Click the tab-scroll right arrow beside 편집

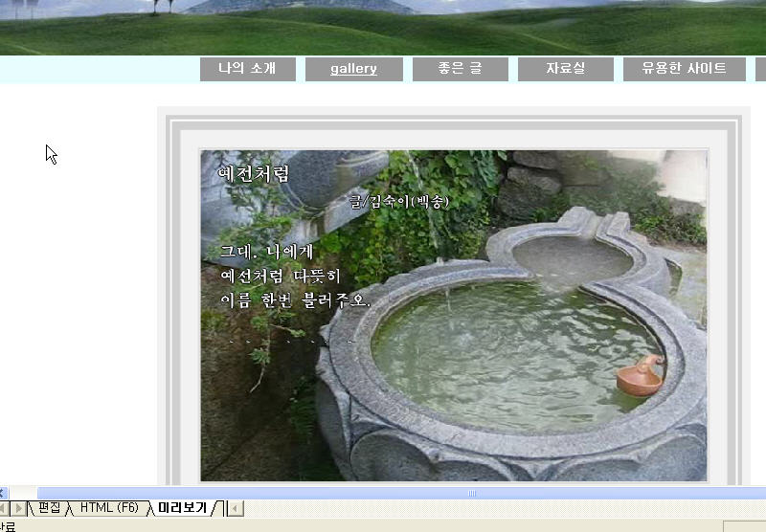18,509
